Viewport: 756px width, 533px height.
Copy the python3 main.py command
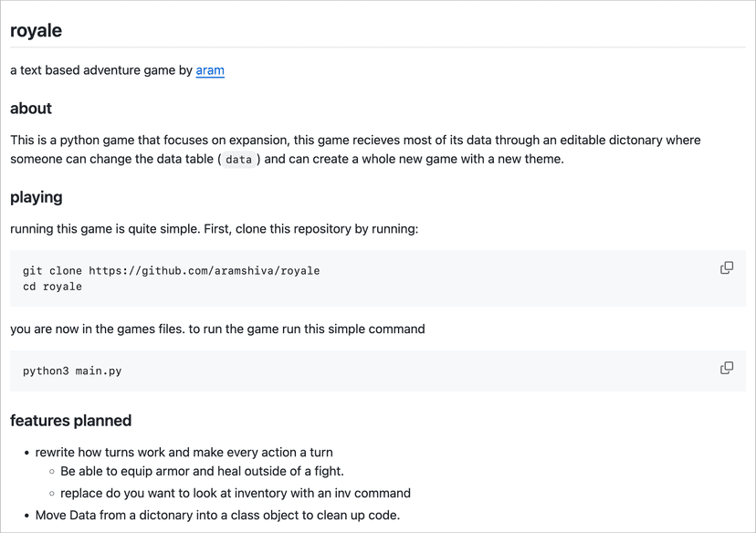point(727,368)
